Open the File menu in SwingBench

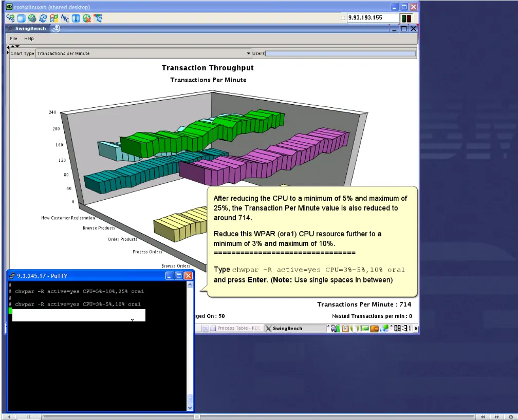pos(13,39)
